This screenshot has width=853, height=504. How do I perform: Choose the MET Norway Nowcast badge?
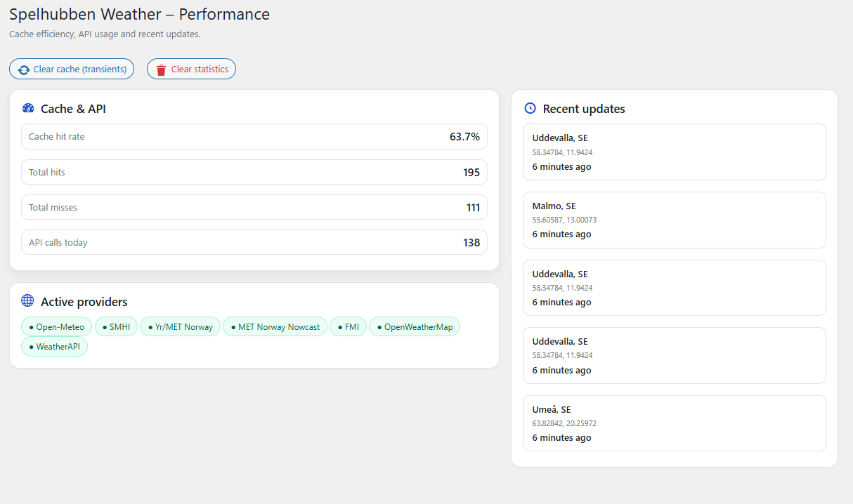click(275, 327)
